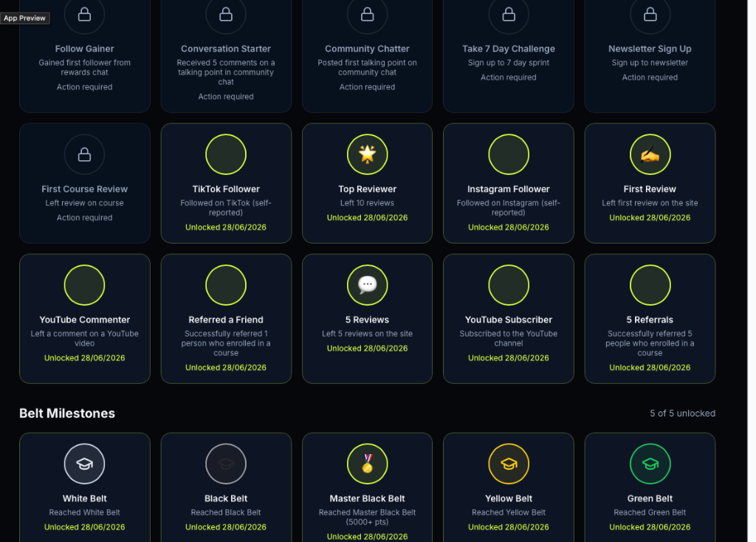Screen dimensions: 756x542
Task: Click the Community Chatter title
Action: click(x=368, y=49)
